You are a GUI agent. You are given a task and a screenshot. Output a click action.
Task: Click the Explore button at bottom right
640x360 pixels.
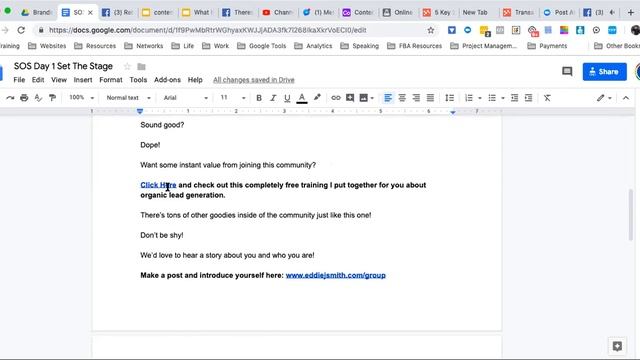pos(617,346)
